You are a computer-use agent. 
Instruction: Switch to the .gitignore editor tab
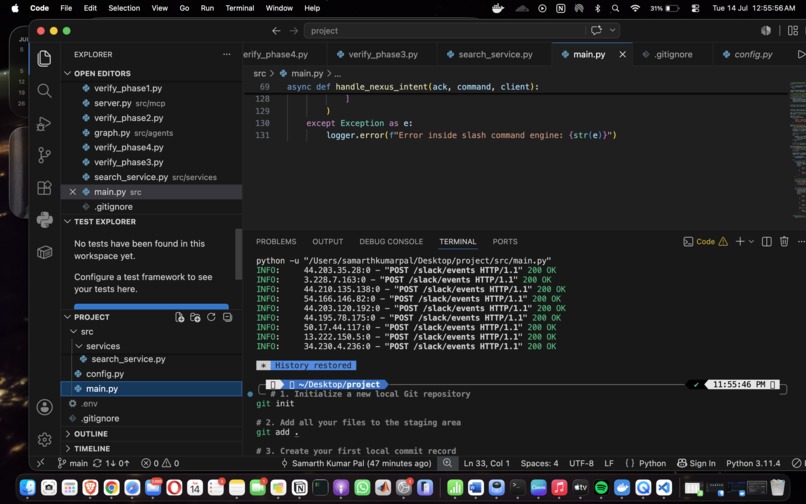[x=673, y=55]
